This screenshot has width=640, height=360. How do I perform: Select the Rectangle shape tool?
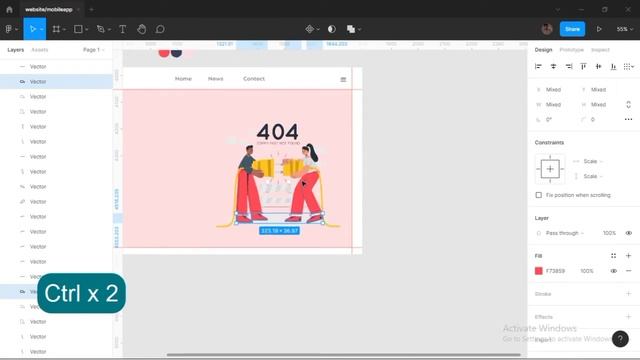click(x=78, y=29)
